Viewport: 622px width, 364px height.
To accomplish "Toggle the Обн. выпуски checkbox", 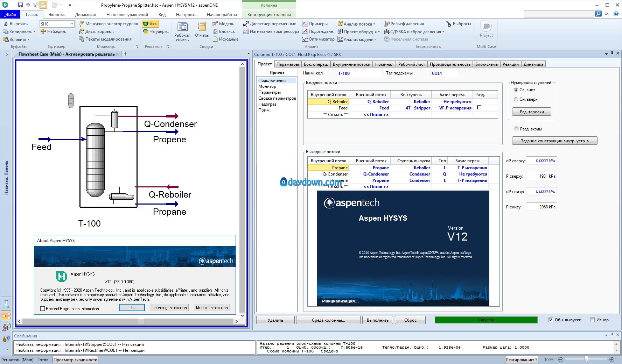I will click(551, 320).
